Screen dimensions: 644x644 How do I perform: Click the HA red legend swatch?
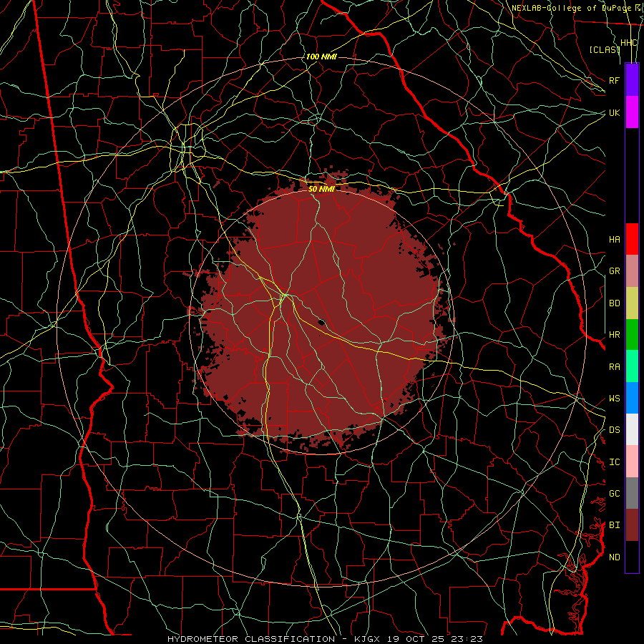pyautogui.click(x=632, y=239)
